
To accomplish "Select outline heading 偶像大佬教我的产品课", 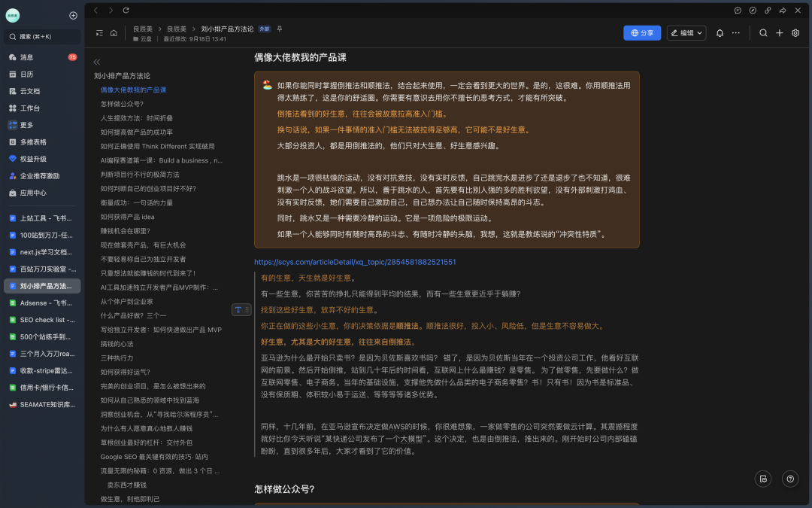I will pyautogui.click(x=134, y=90).
